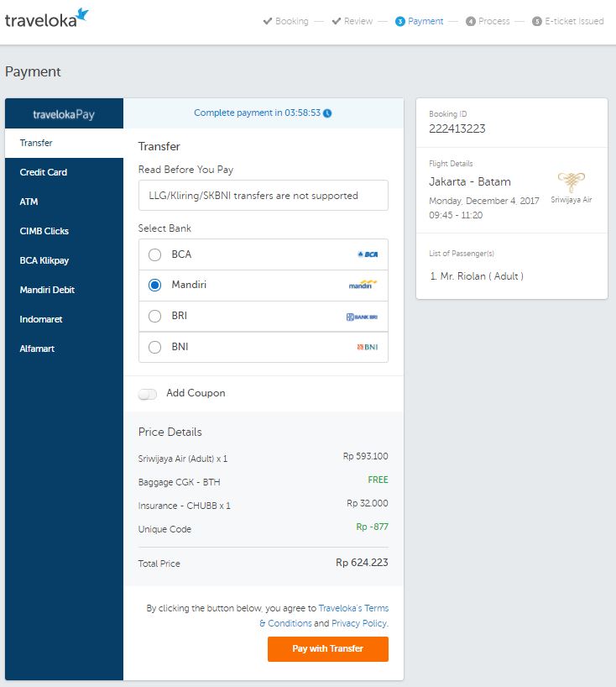
Task: Click the Mandiri bank logo
Action: [x=363, y=285]
